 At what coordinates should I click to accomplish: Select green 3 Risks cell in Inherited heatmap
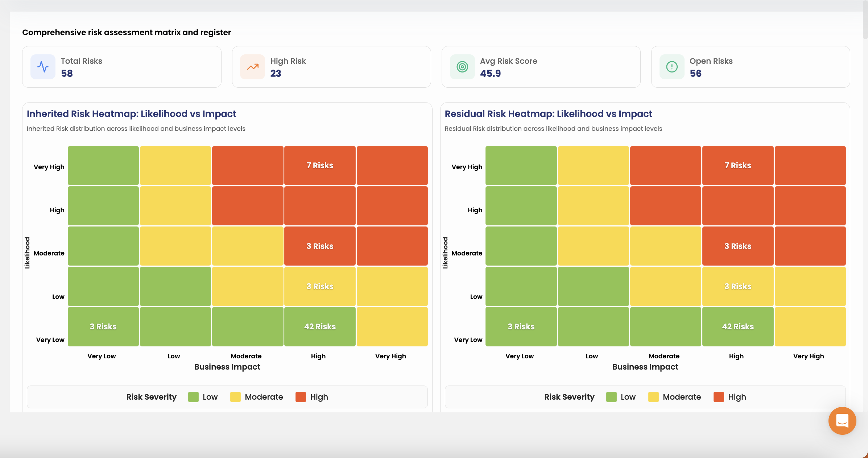pos(103,326)
